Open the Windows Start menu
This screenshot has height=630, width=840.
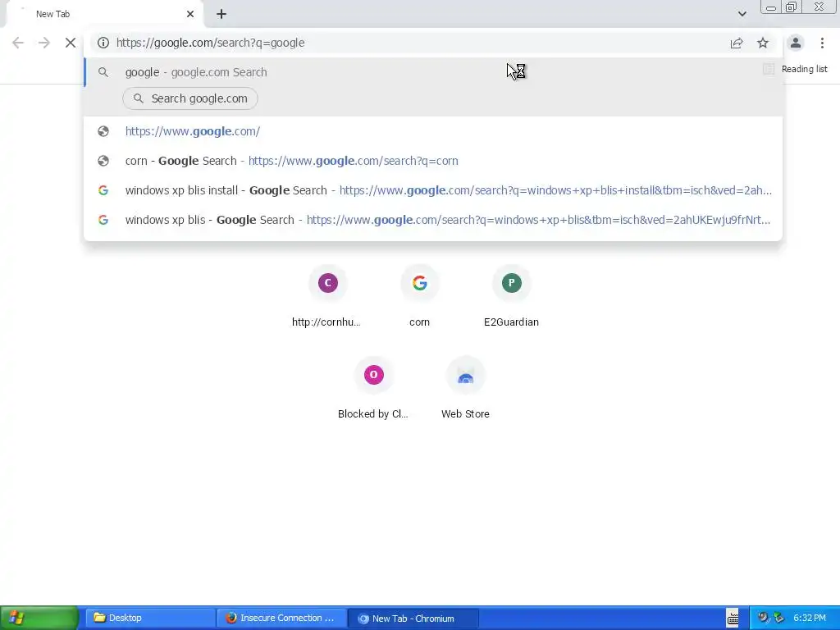pos(39,619)
